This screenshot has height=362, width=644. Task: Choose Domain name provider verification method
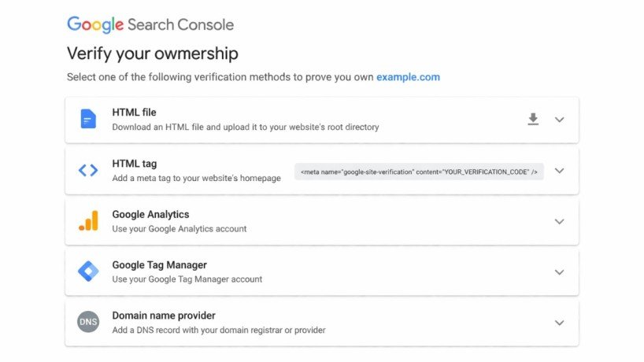point(163,316)
